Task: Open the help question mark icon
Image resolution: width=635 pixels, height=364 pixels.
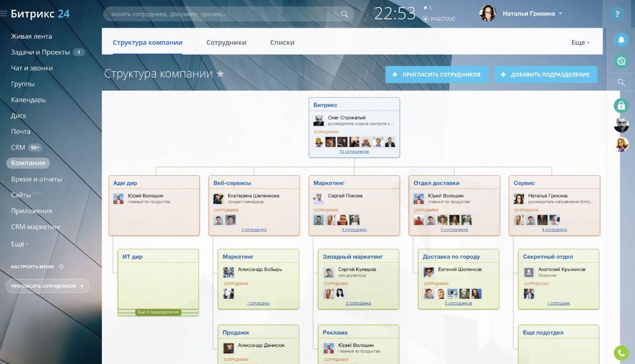Action: (617, 14)
